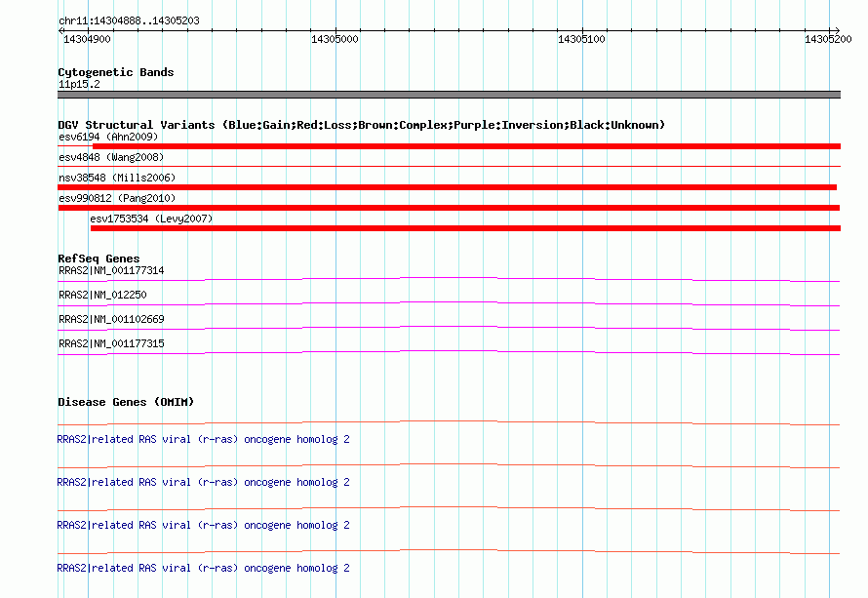Open the second RRAS2 oncogene homolog 2 link
Viewport: 868px width, 598px height.
tap(203, 482)
